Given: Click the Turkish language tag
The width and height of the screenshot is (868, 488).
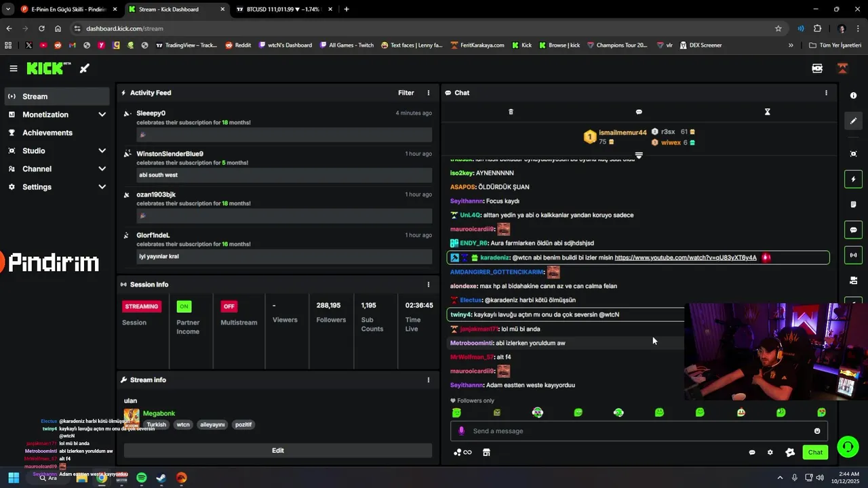Looking at the screenshot, I should point(156,424).
